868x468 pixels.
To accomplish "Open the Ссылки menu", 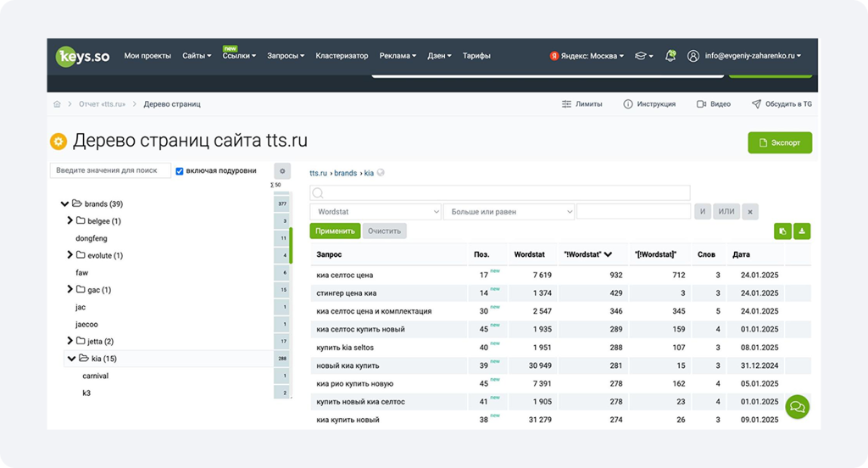I will pyautogui.click(x=239, y=56).
